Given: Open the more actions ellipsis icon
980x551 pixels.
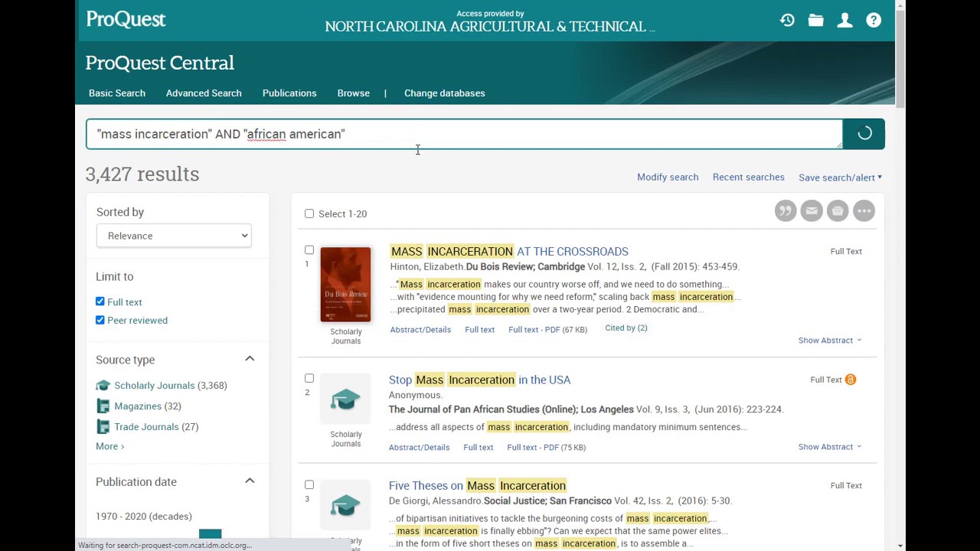Looking at the screenshot, I should pyautogui.click(x=864, y=211).
